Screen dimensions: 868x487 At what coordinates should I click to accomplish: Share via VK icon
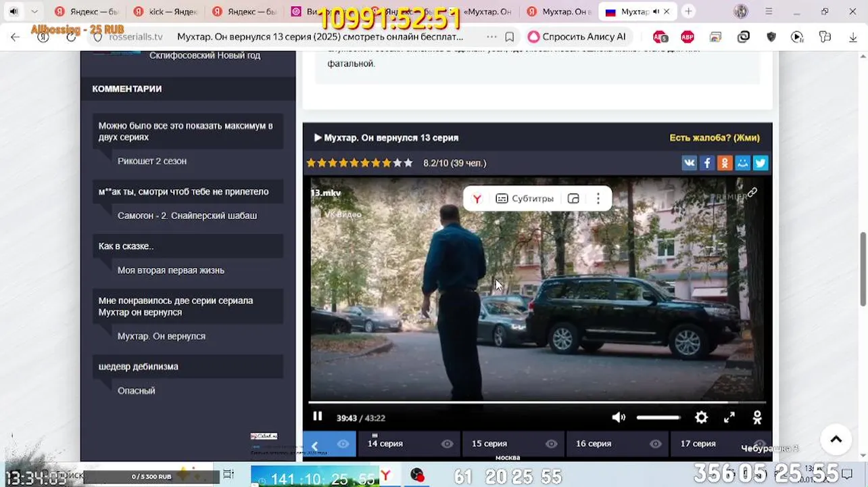click(x=689, y=163)
